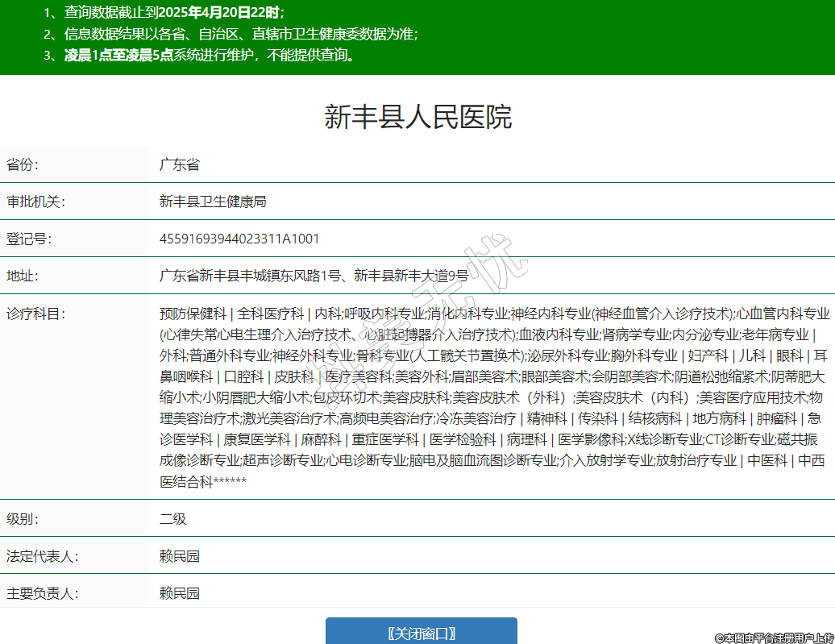Click the level value 二级
This screenshot has height=644, width=835.
click(172, 519)
